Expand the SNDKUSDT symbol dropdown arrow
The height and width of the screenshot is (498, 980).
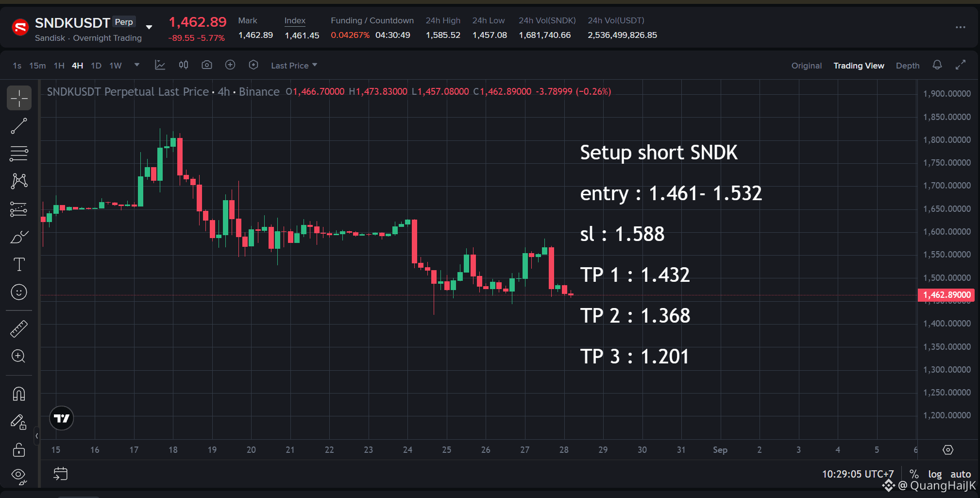tap(149, 27)
